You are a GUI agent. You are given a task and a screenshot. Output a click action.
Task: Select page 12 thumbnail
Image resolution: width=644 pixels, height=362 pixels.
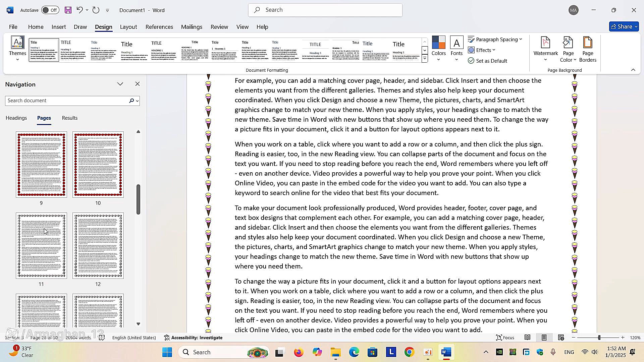point(98,245)
